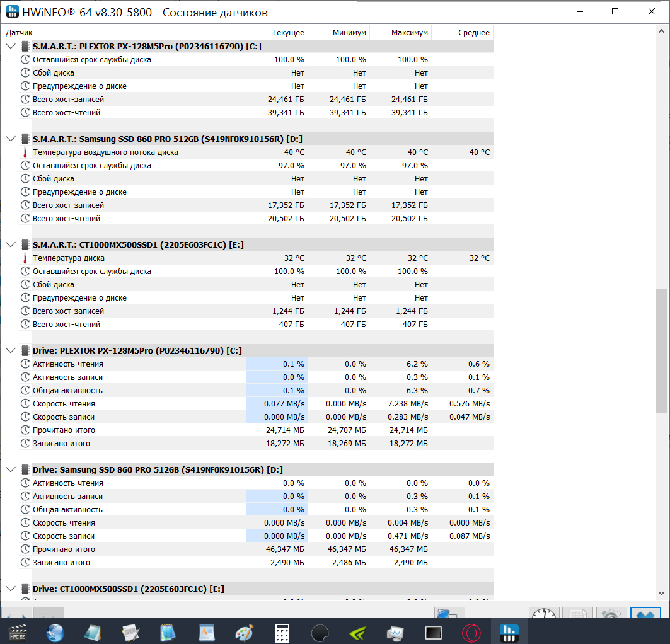
Task: Click the drive chip icon of S.M.A.R.T. CT1000MX500SSD1
Action: tap(25, 244)
